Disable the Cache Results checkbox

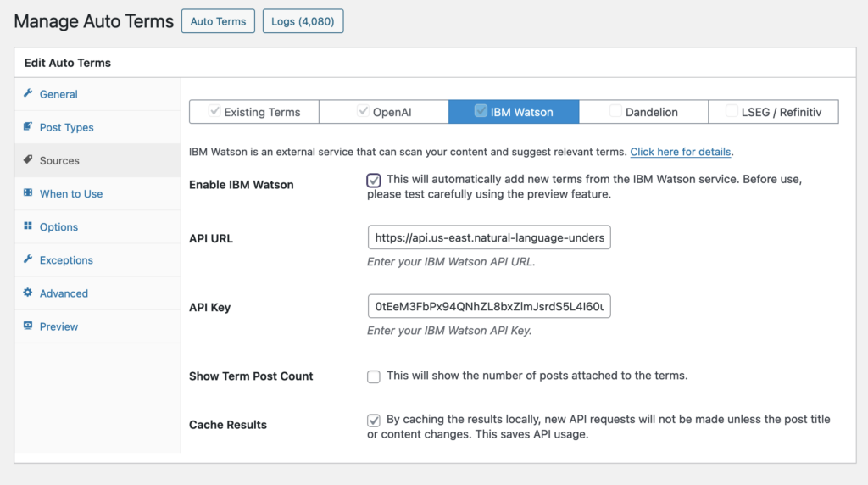[x=374, y=421]
